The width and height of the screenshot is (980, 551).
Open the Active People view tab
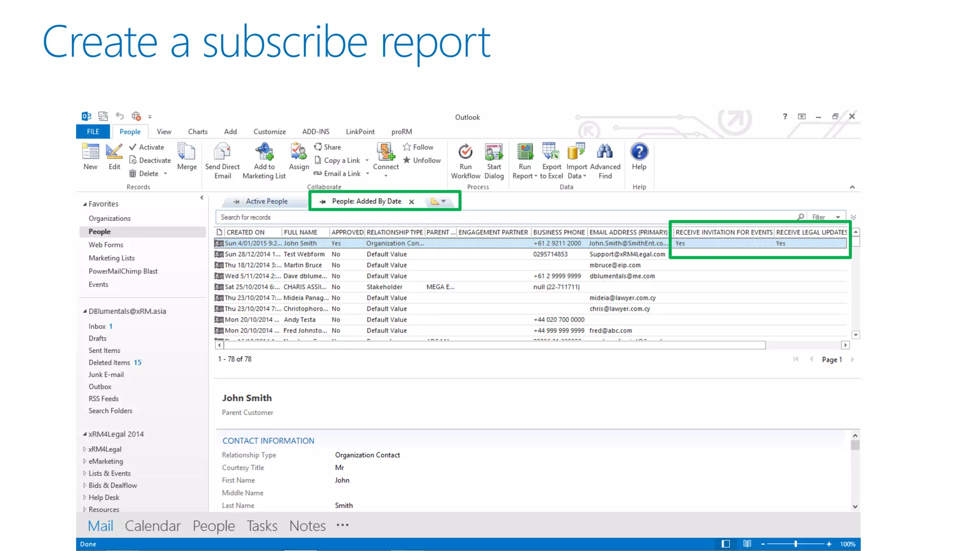[267, 201]
